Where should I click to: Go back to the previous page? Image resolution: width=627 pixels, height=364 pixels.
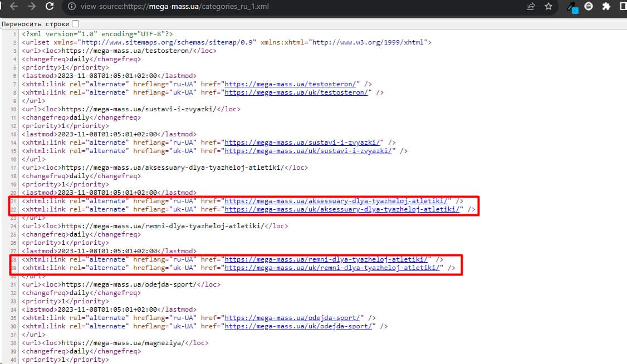pyautogui.click(x=14, y=6)
